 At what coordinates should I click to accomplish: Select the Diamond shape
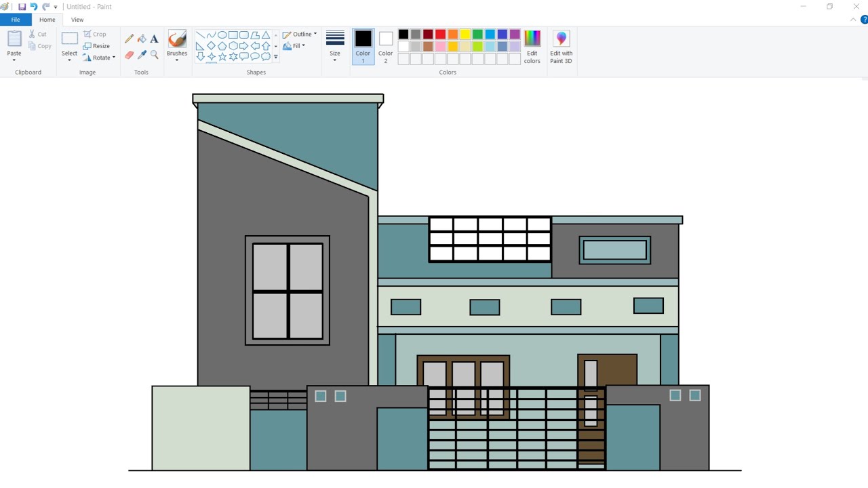point(211,46)
